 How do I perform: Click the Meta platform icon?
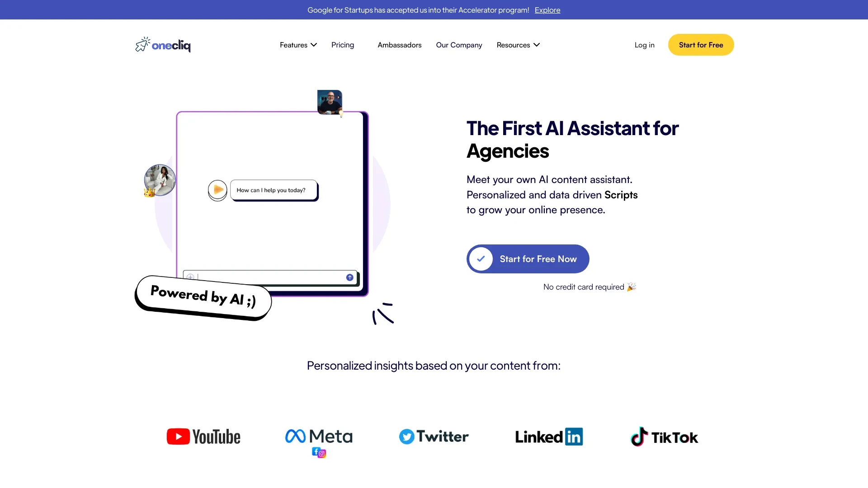pos(318,436)
